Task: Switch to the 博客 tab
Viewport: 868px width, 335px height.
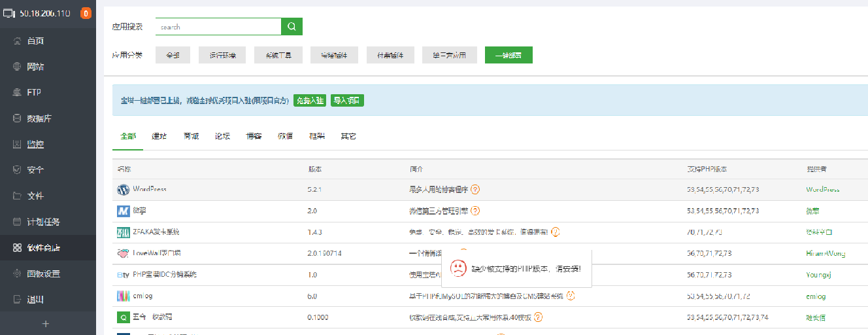Action: click(x=254, y=136)
